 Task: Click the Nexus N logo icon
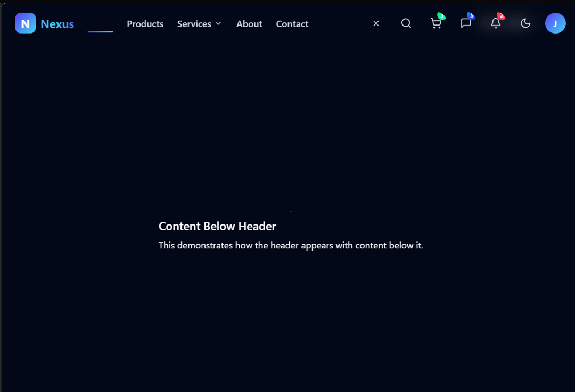point(26,23)
